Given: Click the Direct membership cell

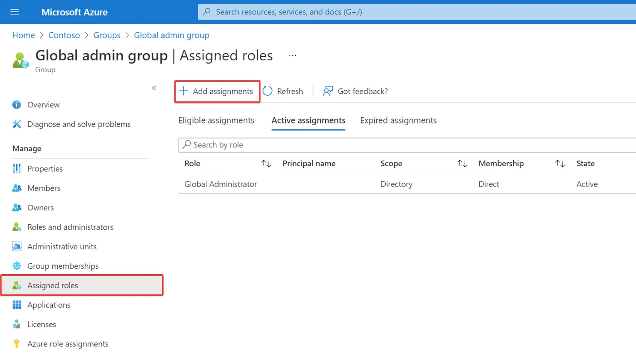Looking at the screenshot, I should click(x=489, y=184).
